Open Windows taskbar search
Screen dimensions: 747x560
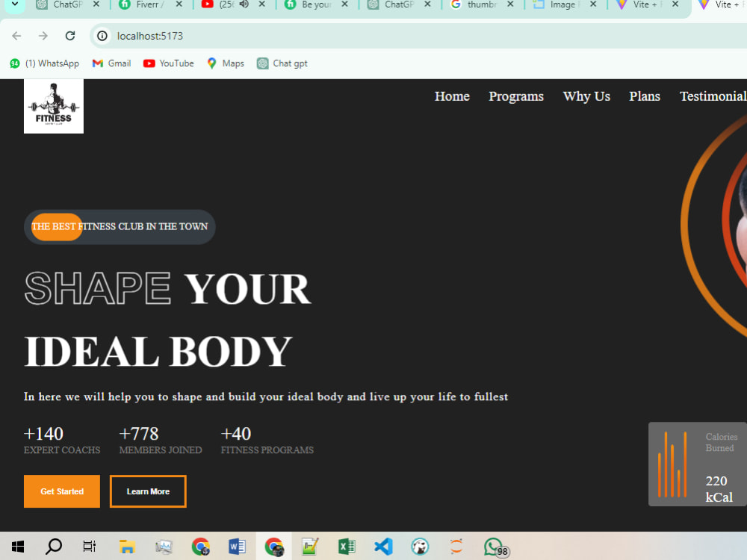54,547
